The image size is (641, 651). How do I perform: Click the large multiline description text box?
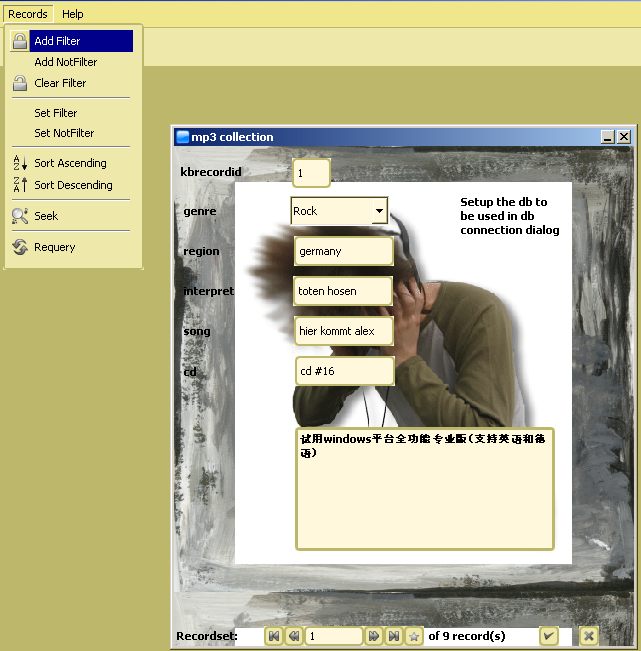(424, 500)
